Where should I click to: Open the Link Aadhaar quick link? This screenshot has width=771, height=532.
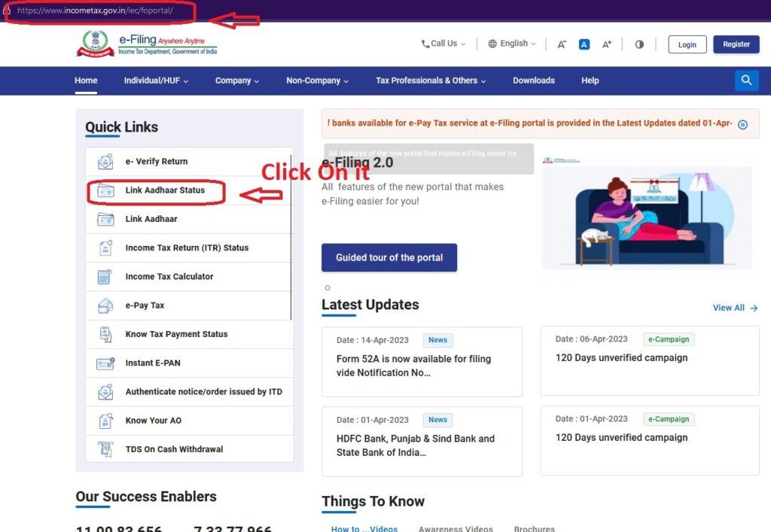pyautogui.click(x=151, y=219)
